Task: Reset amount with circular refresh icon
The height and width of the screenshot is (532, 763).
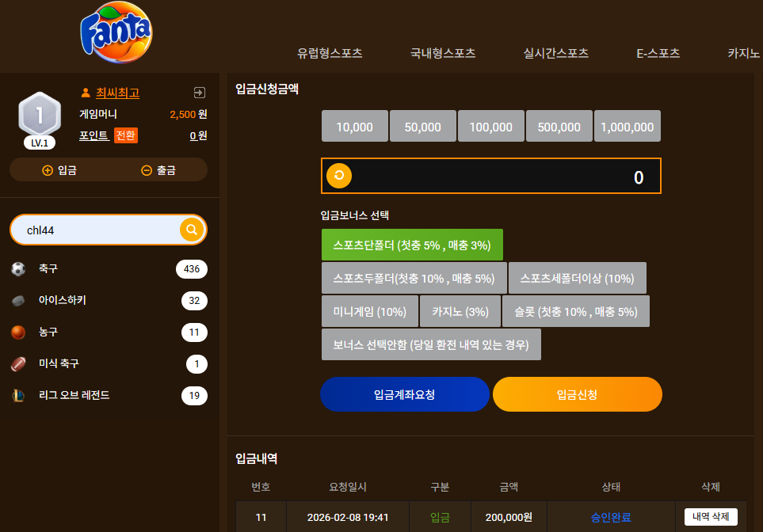Action: click(339, 176)
